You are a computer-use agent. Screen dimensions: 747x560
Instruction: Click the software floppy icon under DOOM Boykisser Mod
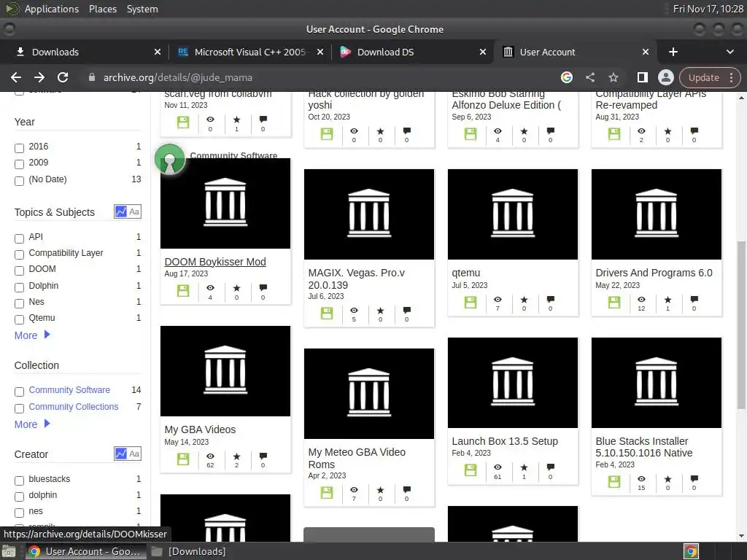coord(183,290)
